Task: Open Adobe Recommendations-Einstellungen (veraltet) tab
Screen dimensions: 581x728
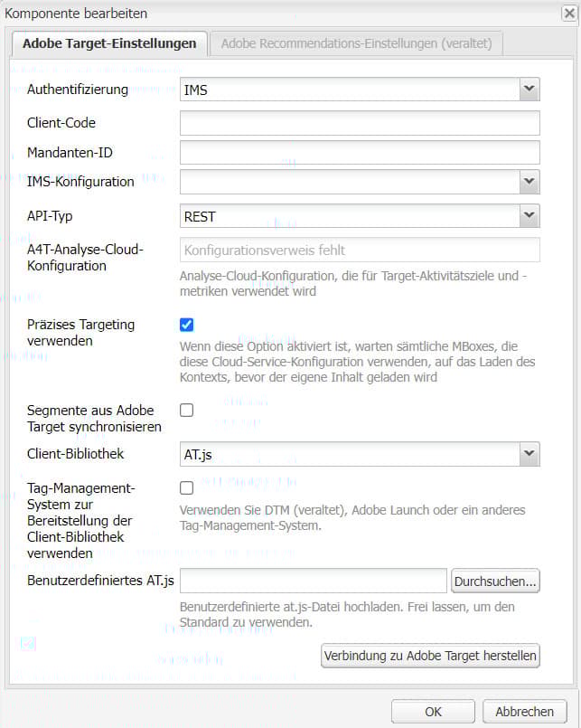Action: [x=356, y=43]
